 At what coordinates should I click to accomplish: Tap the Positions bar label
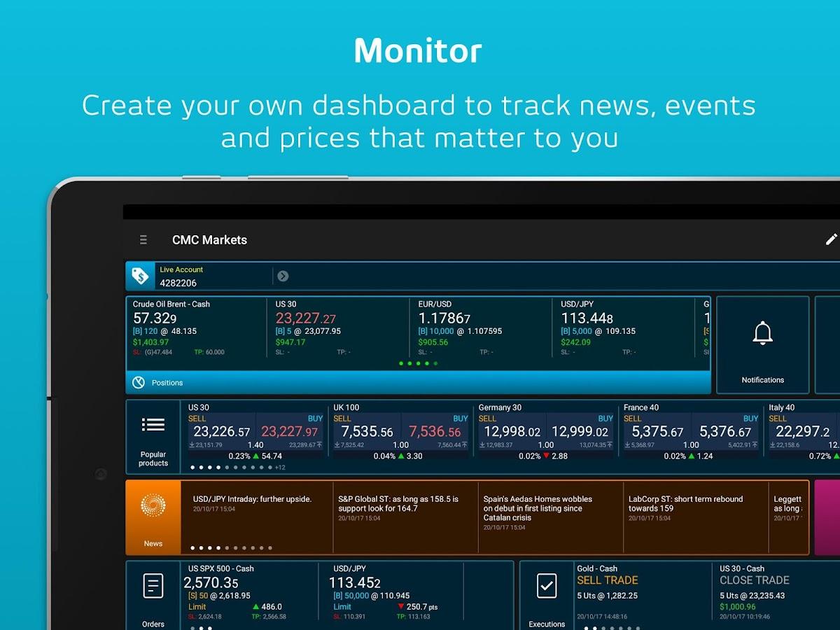coord(167,383)
